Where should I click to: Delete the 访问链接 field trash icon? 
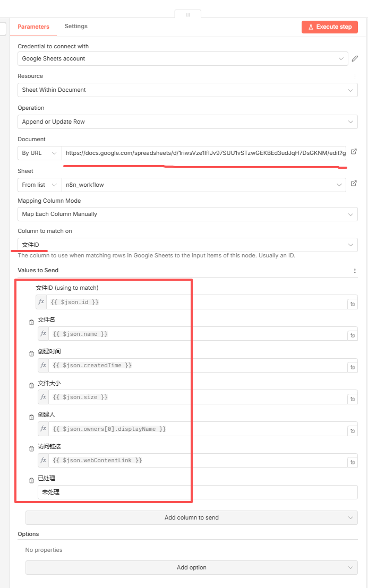coord(31,449)
